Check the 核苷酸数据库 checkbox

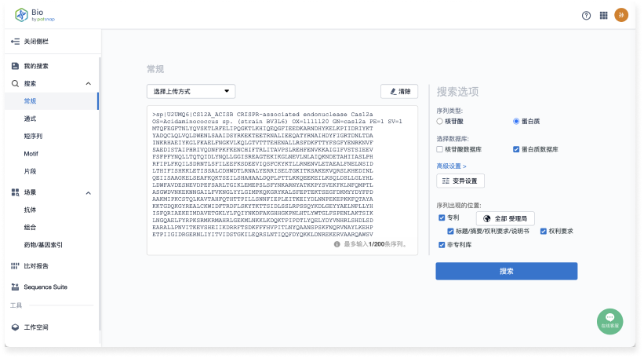pos(440,149)
